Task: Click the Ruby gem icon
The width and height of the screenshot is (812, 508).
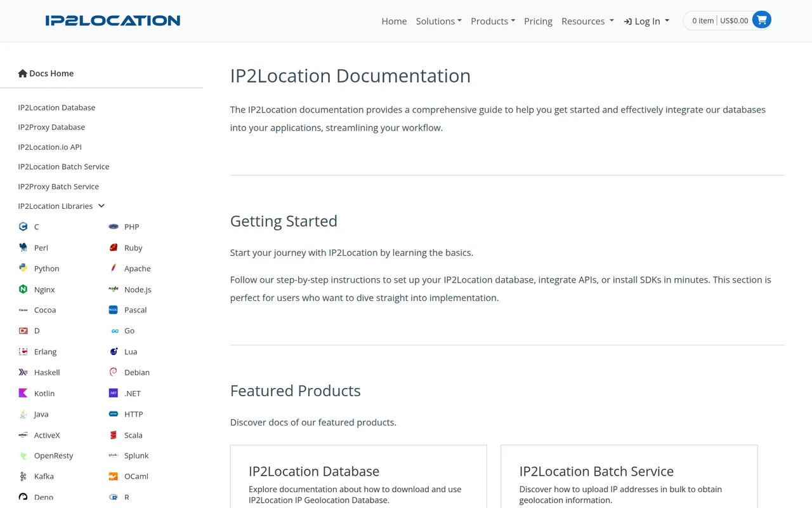Action: coord(114,248)
